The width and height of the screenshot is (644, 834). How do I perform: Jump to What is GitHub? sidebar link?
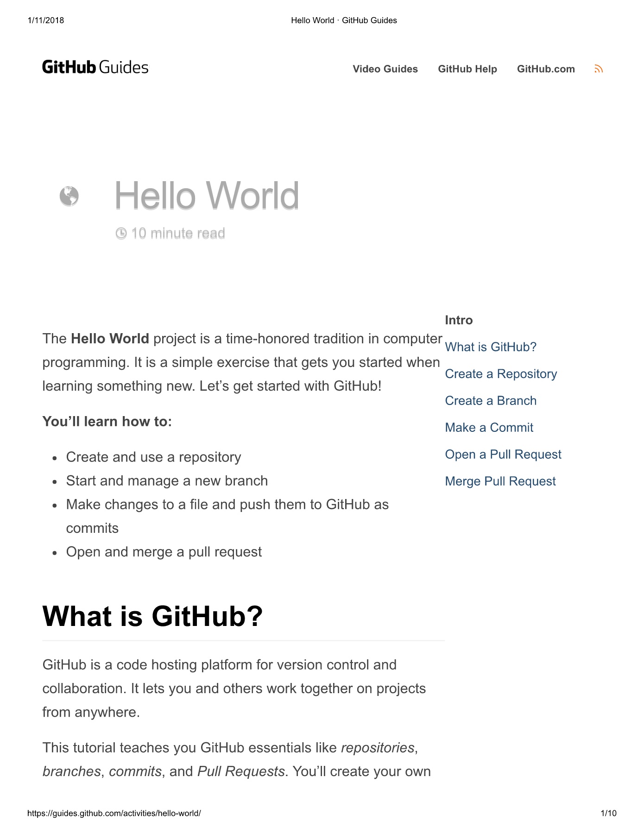491,347
